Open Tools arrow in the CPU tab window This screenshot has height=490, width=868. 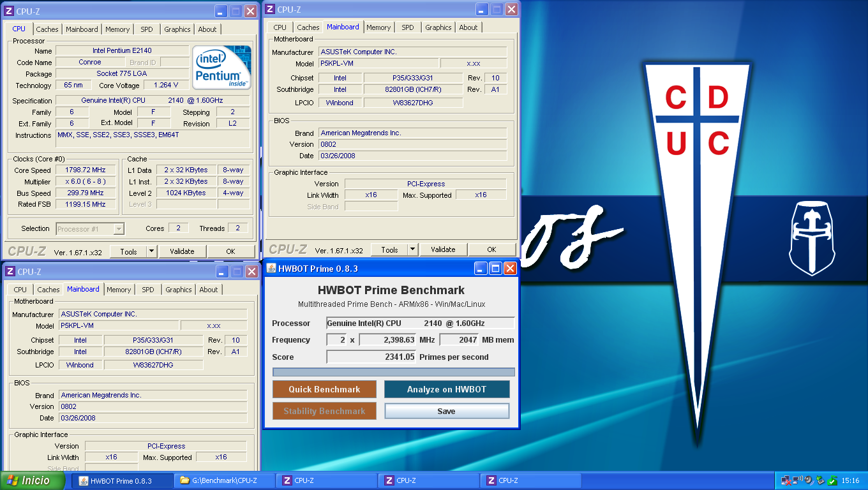coord(152,251)
